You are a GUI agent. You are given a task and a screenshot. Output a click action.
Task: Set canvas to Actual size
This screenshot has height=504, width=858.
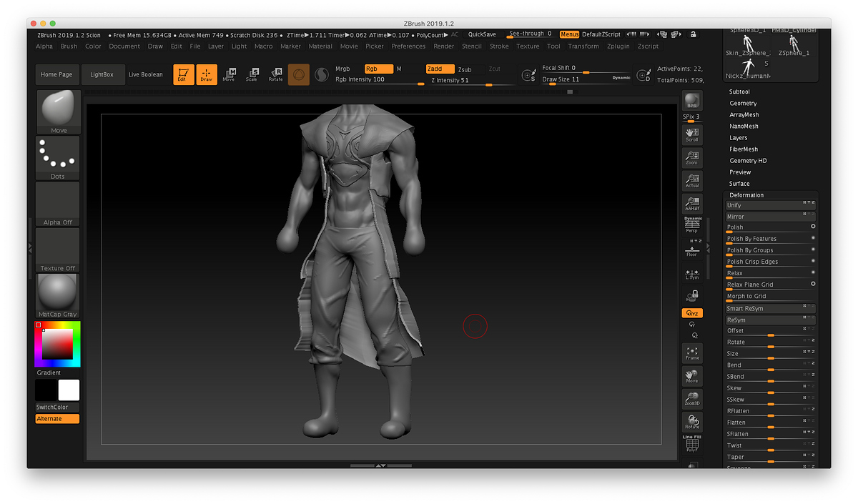(x=692, y=180)
